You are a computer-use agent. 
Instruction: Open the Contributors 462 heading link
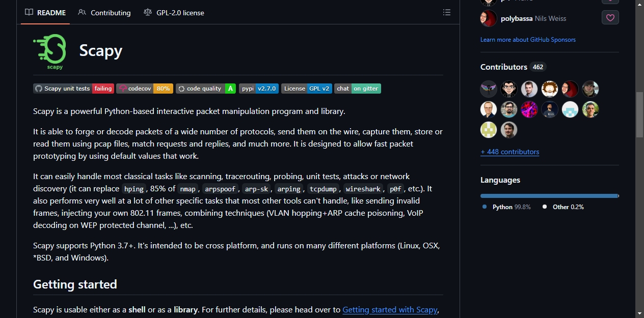pos(512,67)
